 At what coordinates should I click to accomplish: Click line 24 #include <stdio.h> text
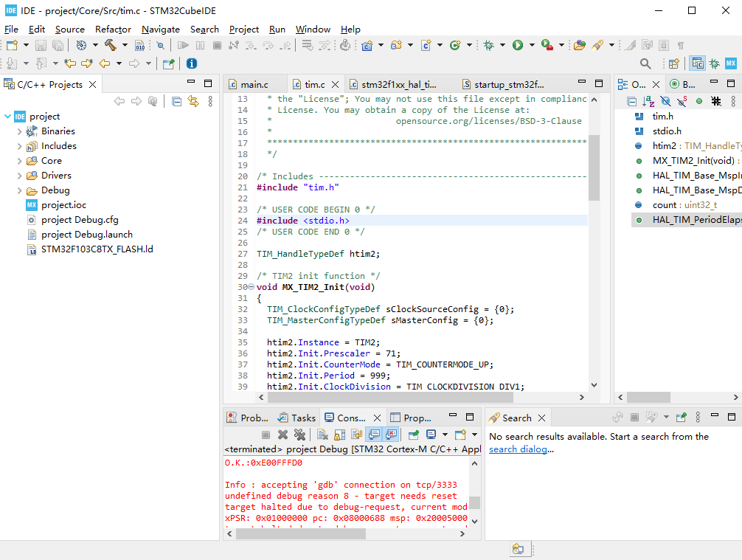coord(303,221)
